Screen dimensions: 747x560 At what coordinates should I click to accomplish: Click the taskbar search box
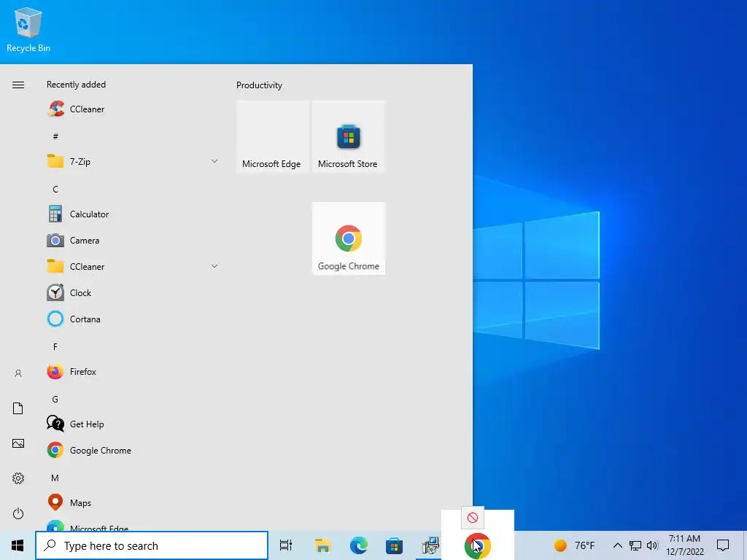pyautogui.click(x=152, y=545)
